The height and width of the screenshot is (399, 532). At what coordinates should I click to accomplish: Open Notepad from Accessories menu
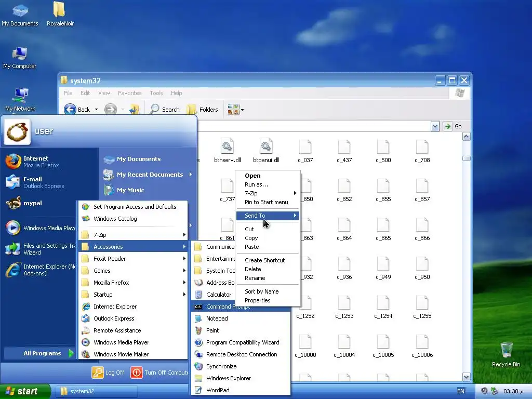click(241, 318)
